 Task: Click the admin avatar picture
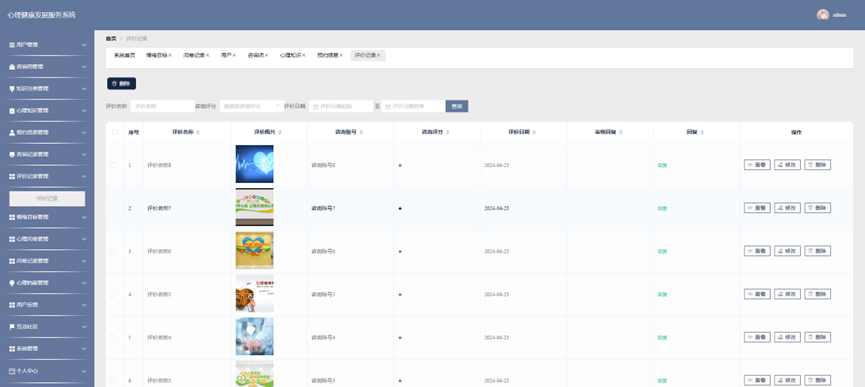(823, 15)
